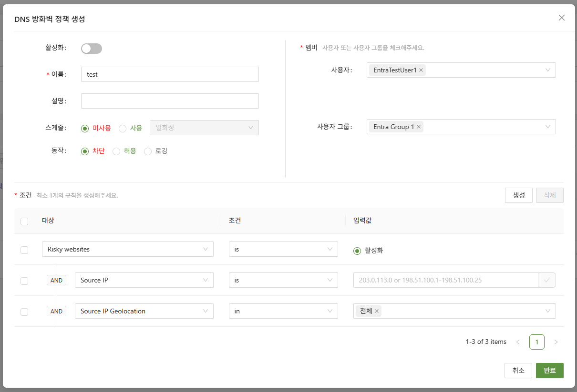Go to previous page arrow
This screenshot has width=577, height=392.
(x=518, y=342)
